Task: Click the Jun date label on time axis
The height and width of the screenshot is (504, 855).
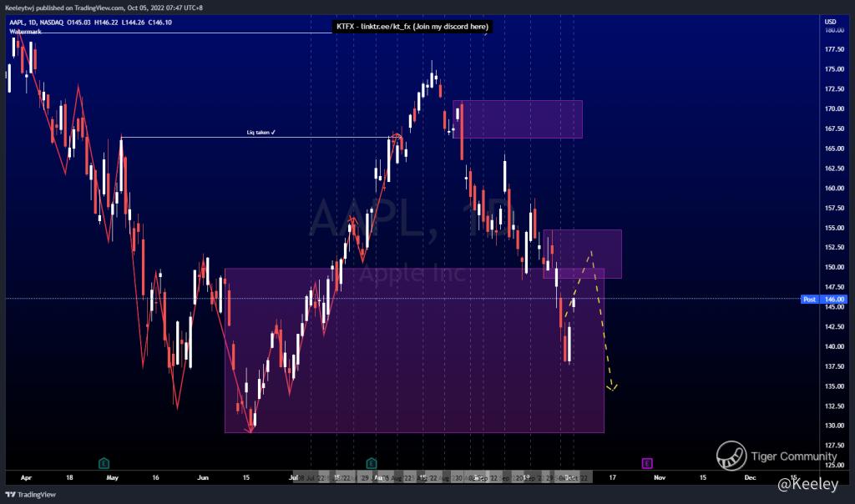Action: coord(203,478)
